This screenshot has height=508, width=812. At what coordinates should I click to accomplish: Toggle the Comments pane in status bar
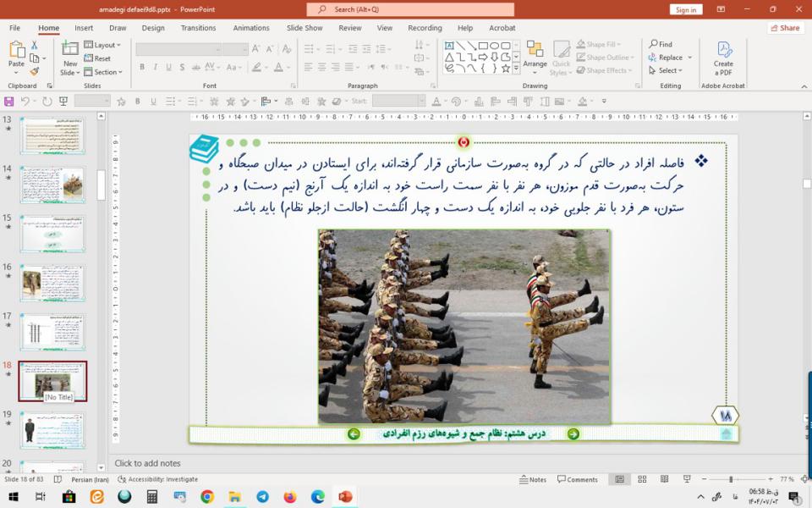coord(577,479)
